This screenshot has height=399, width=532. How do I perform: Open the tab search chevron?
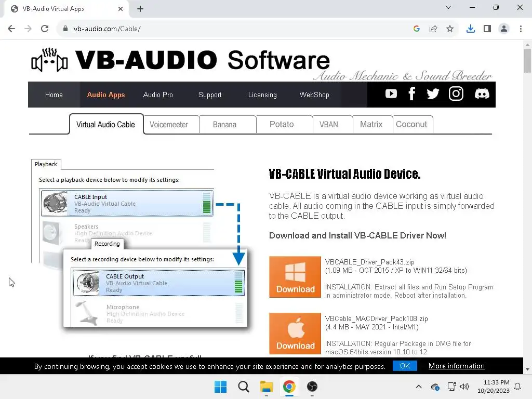(448, 7)
